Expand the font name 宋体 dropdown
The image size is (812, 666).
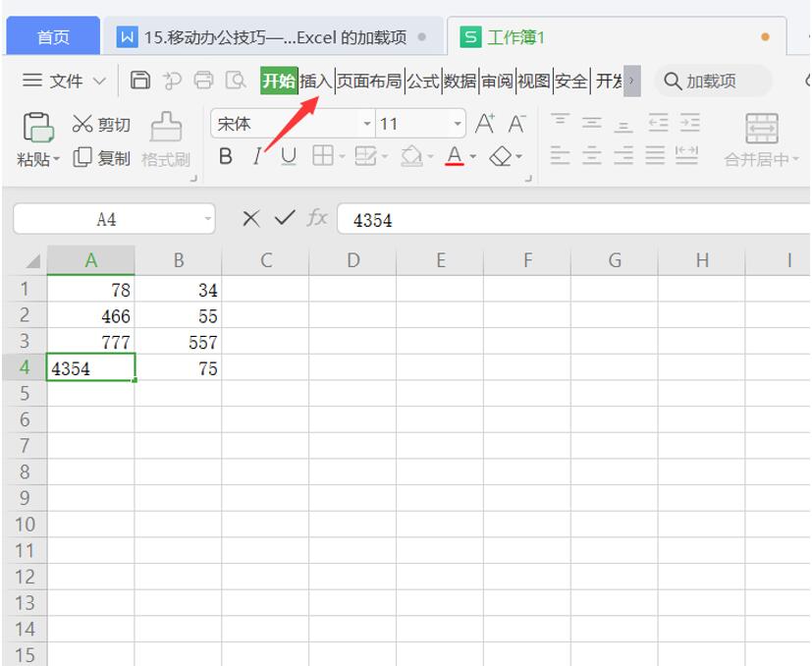366,124
